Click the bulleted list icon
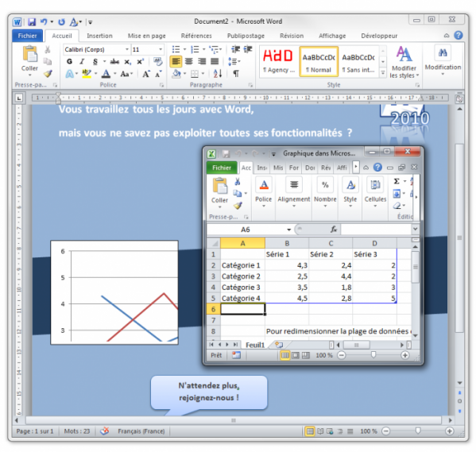Viewport: 476px width, 452px height. coord(176,49)
